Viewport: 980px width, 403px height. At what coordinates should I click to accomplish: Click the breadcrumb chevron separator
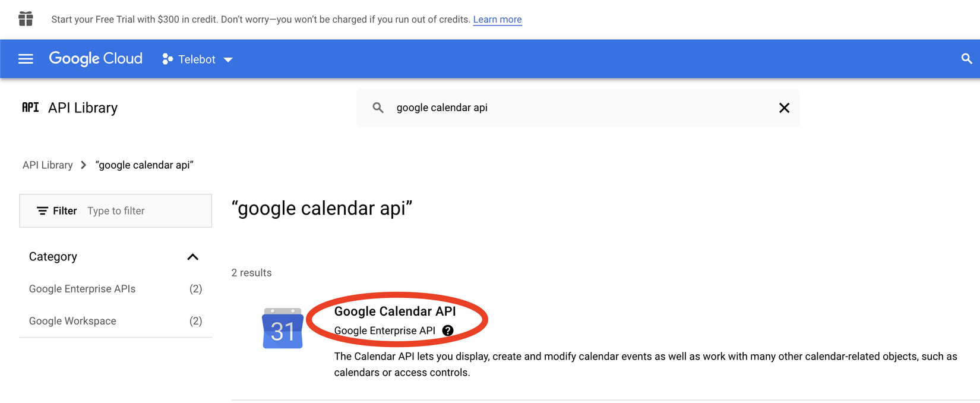click(x=84, y=165)
